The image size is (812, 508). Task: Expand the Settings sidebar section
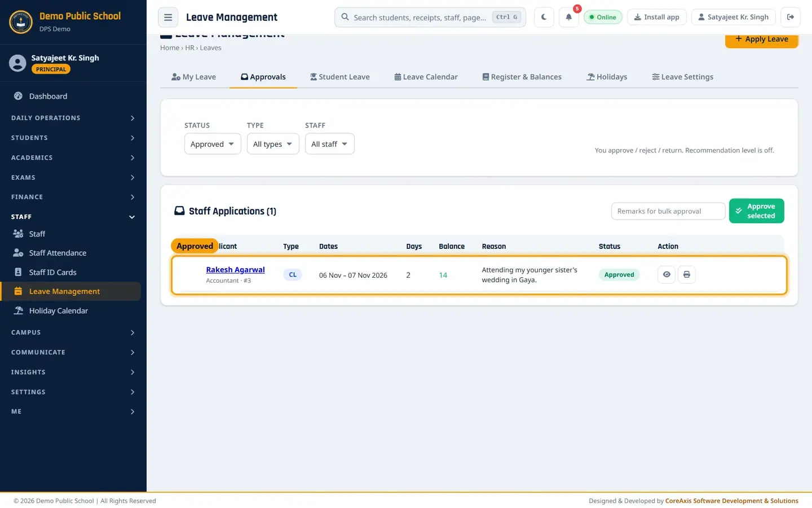click(x=73, y=392)
